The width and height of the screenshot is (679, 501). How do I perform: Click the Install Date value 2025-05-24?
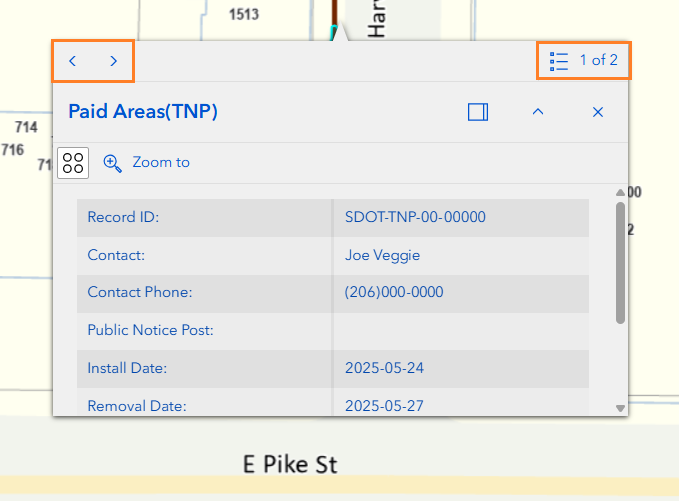(384, 368)
